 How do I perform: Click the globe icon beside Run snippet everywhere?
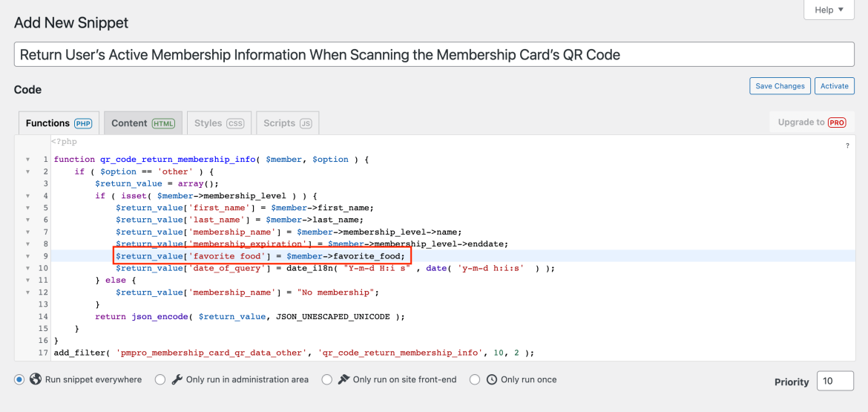coord(35,379)
